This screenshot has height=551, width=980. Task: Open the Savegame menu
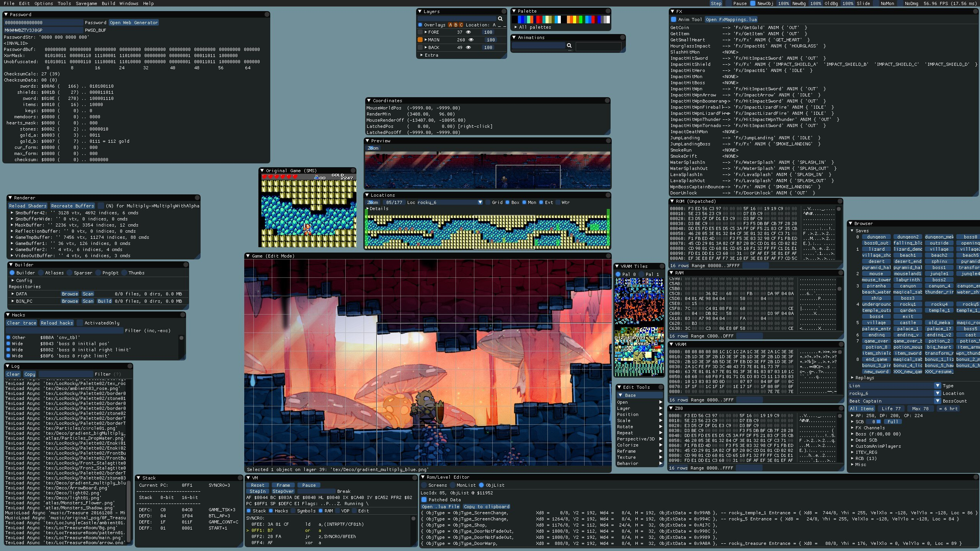pyautogui.click(x=86, y=3)
